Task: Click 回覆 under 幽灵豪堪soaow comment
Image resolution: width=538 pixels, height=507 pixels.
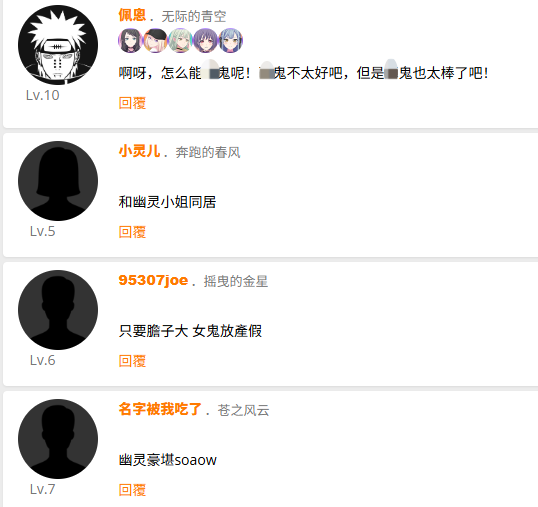Action: tap(132, 490)
